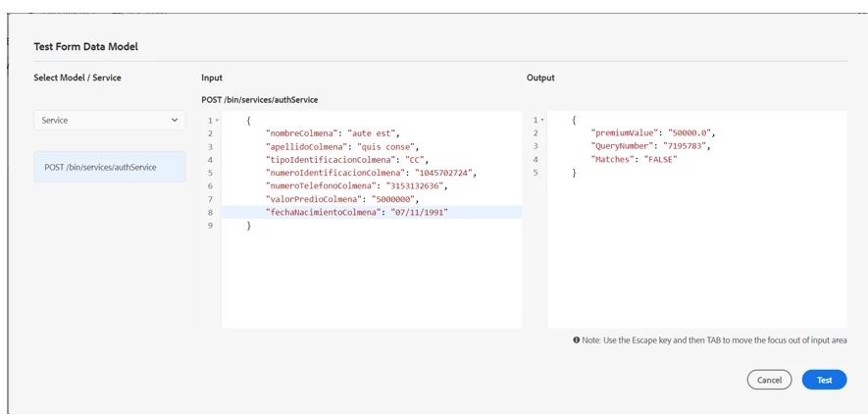Click the closing brace on input line 9
Screen dimensions: 868x417
click(x=248, y=226)
